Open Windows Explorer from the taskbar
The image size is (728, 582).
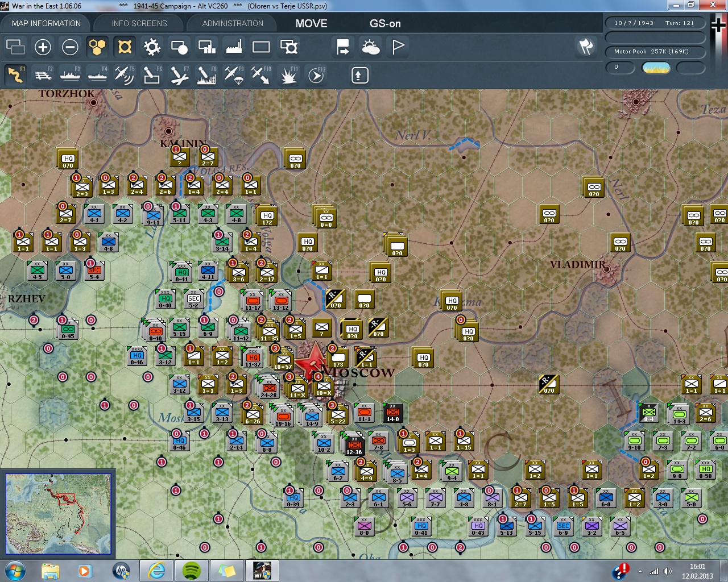51,571
